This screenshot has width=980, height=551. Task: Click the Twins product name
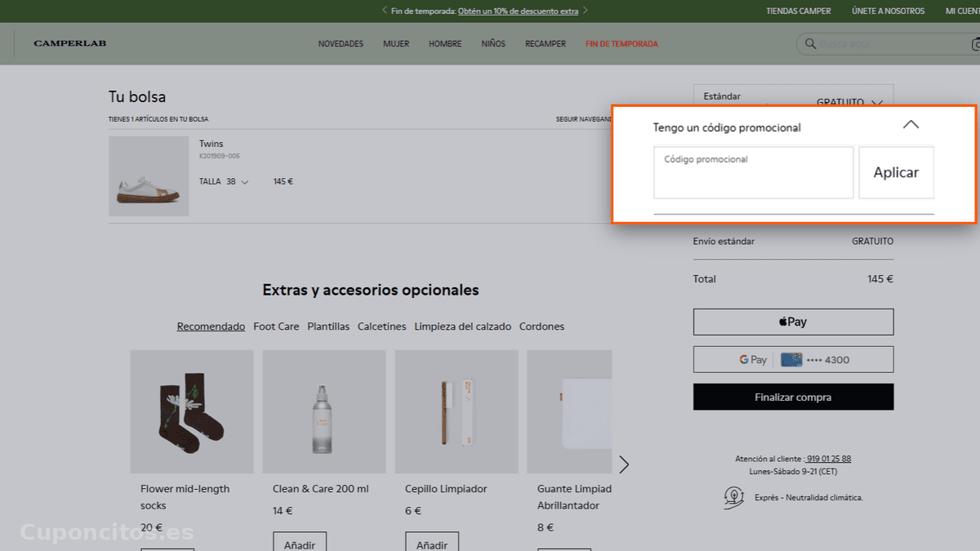point(211,144)
